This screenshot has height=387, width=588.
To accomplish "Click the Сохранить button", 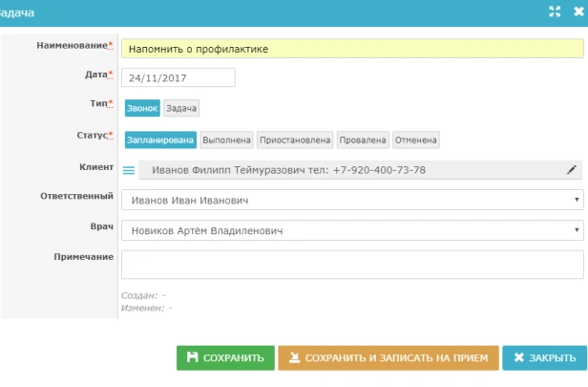I will point(225,357).
